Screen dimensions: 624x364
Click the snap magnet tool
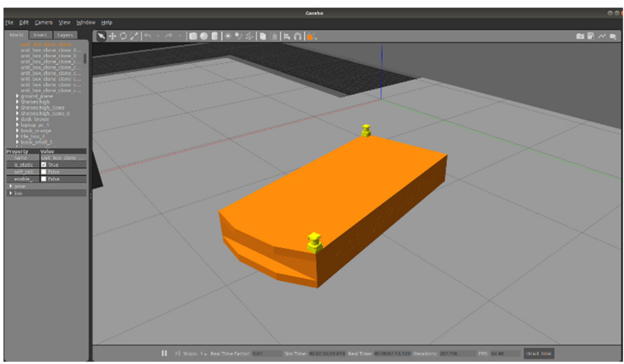(297, 37)
